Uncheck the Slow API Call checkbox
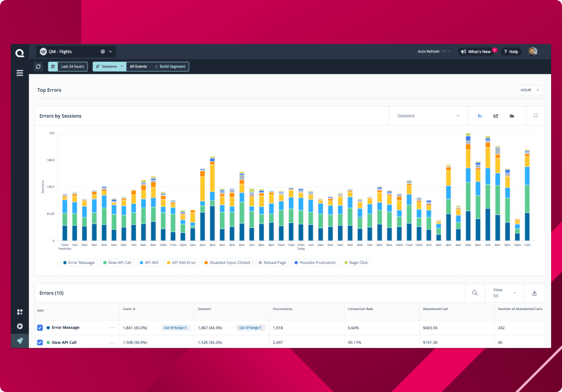This screenshot has width=562, height=392. pyautogui.click(x=40, y=342)
